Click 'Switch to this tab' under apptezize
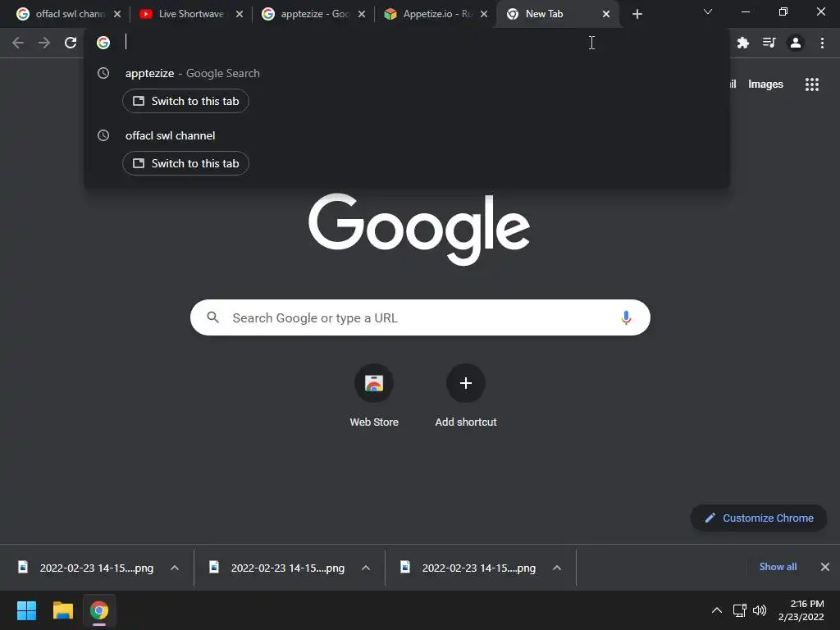 [185, 101]
